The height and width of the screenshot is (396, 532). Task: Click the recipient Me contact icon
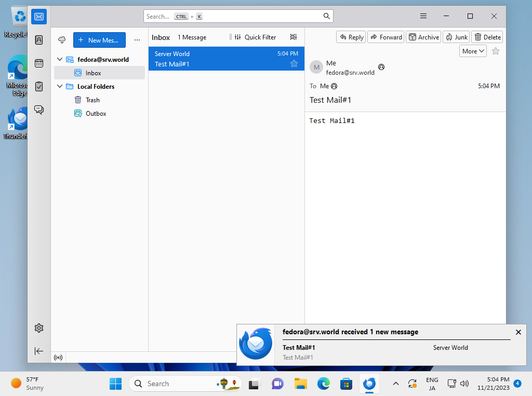click(x=334, y=86)
